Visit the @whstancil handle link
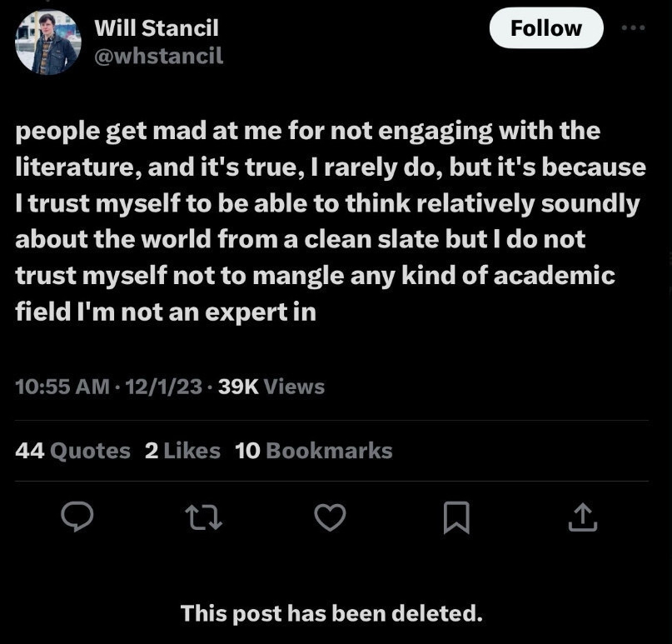672x644 pixels. click(x=158, y=56)
